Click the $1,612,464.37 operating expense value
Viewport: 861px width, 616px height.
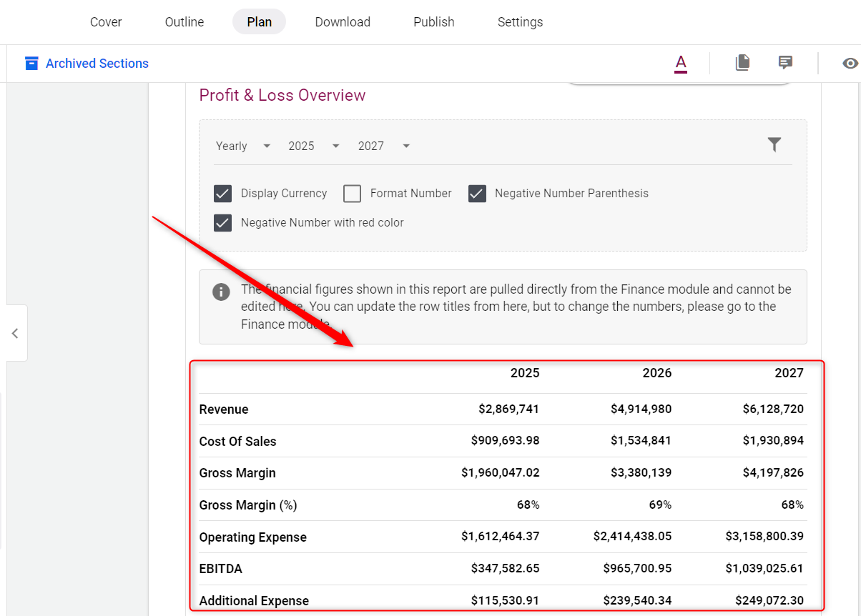501,537
